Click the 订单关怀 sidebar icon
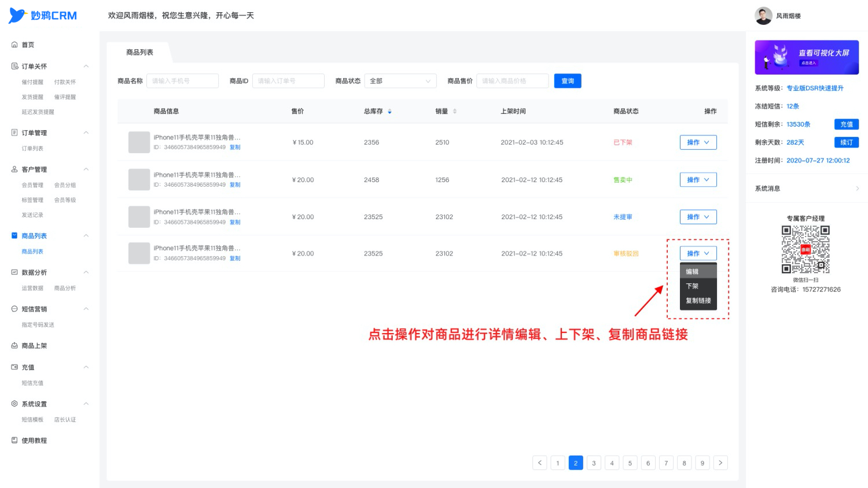Image resolution: width=868 pixels, height=488 pixels. (x=14, y=66)
